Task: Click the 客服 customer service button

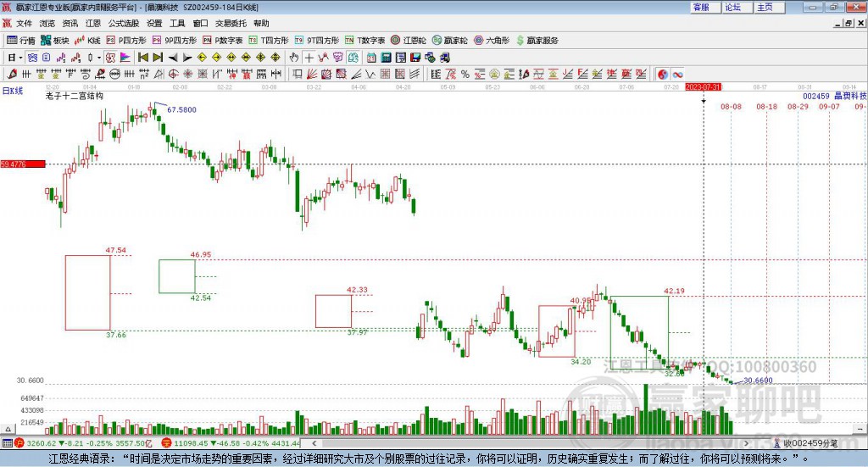Action: [x=705, y=7]
